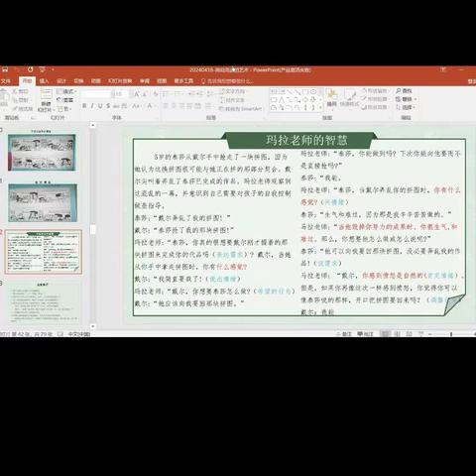The width and height of the screenshot is (476, 476).
Task: Select the rectangle shape in shapes gallery
Action: click(305, 91)
